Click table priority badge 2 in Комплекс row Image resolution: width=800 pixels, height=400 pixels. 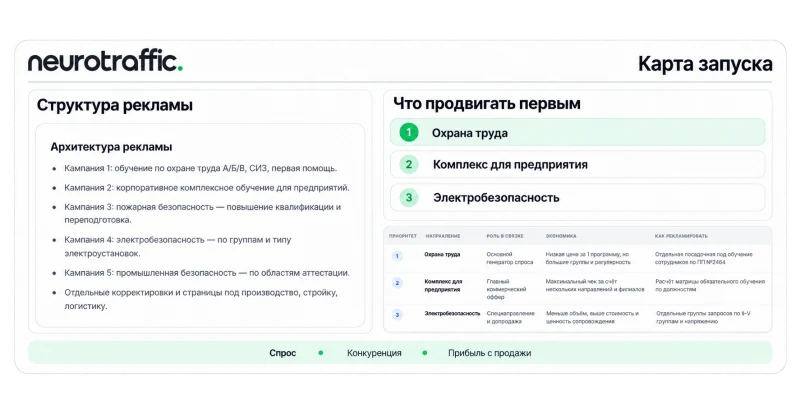(x=397, y=283)
